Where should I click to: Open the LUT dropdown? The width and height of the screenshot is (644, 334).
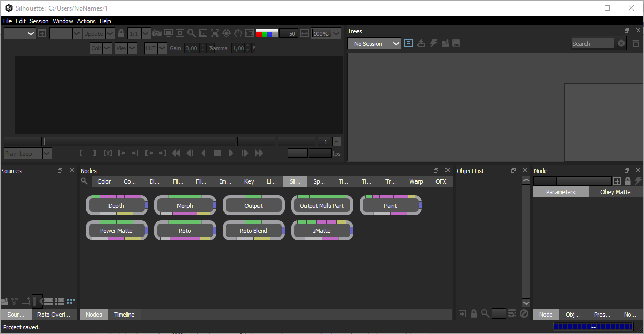[155, 48]
